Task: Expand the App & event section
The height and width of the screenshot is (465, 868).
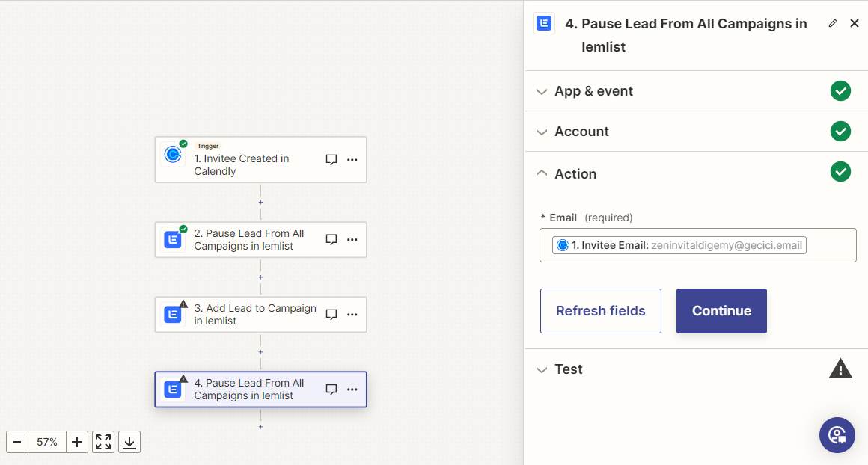Action: [697, 91]
